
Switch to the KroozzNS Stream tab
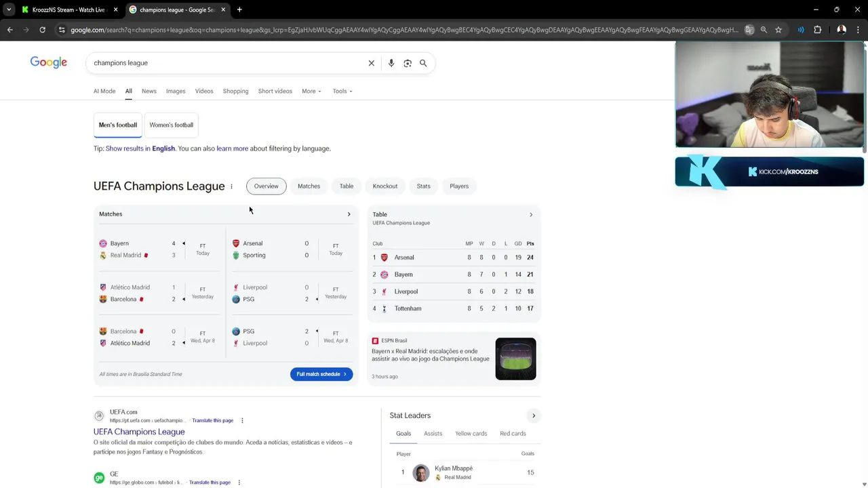click(68, 9)
